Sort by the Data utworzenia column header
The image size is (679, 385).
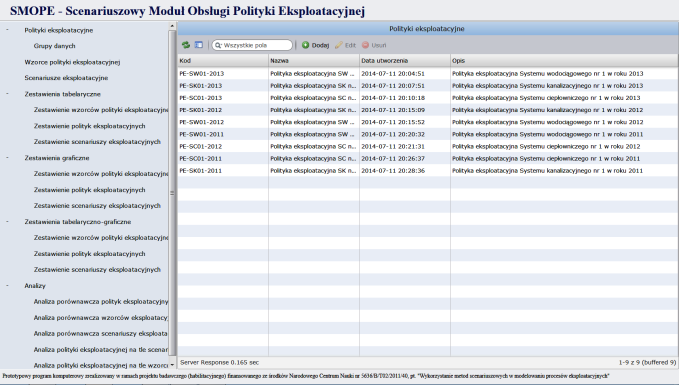click(404, 61)
